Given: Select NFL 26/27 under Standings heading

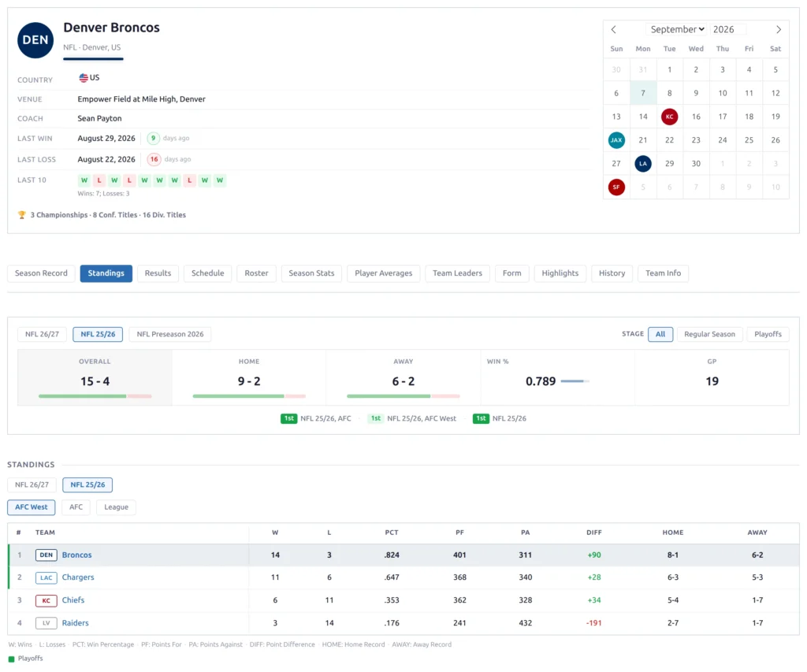Looking at the screenshot, I should coord(32,485).
